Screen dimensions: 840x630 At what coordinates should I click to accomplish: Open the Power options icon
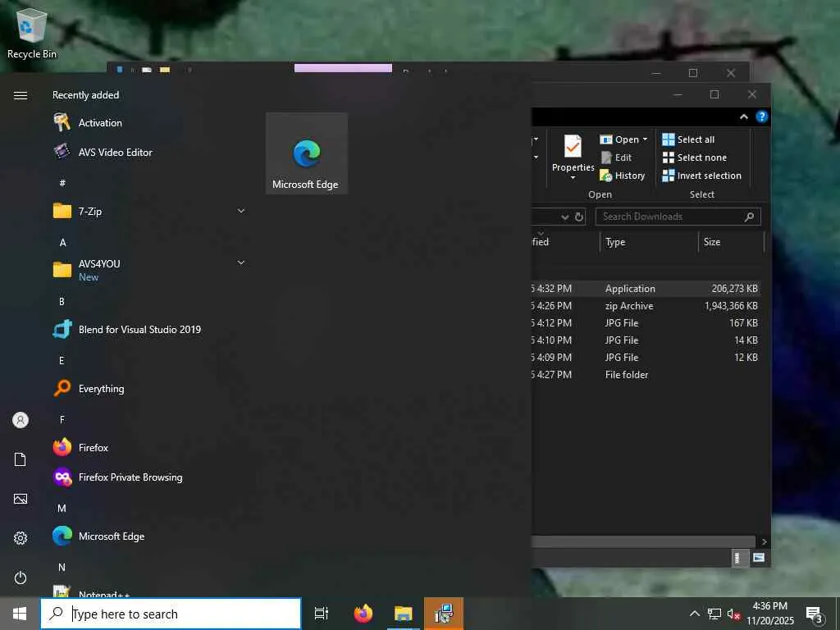coord(21,577)
